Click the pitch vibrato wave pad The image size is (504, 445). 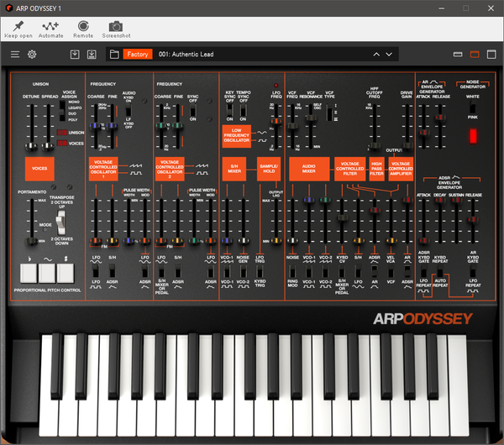tap(47, 273)
